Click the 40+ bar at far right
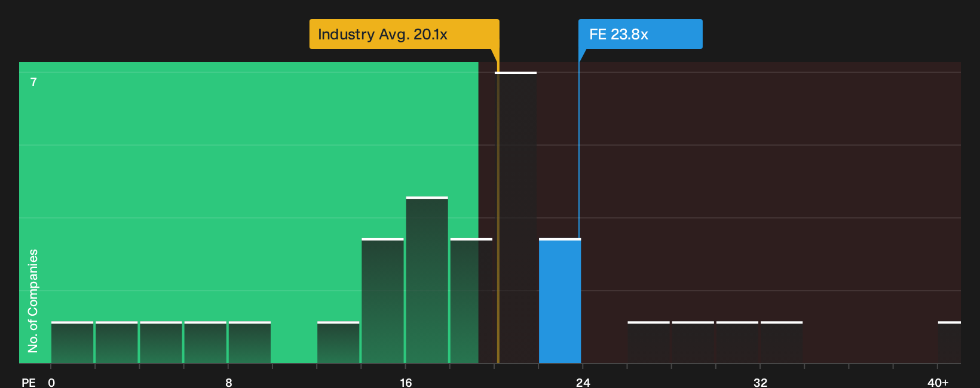Screen dimensions: 980x388 950,343
